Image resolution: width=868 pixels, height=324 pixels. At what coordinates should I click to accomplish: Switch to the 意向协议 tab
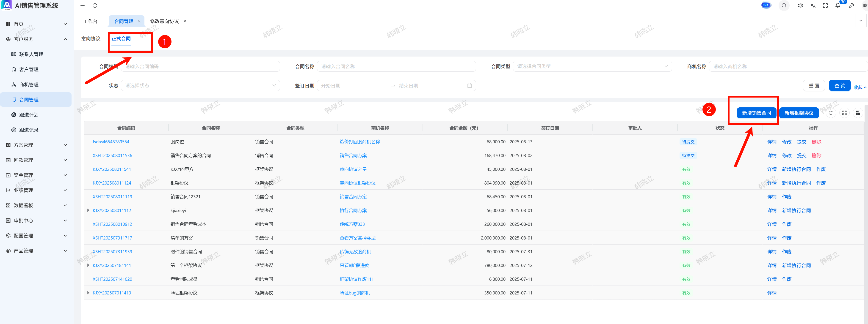[91, 39]
